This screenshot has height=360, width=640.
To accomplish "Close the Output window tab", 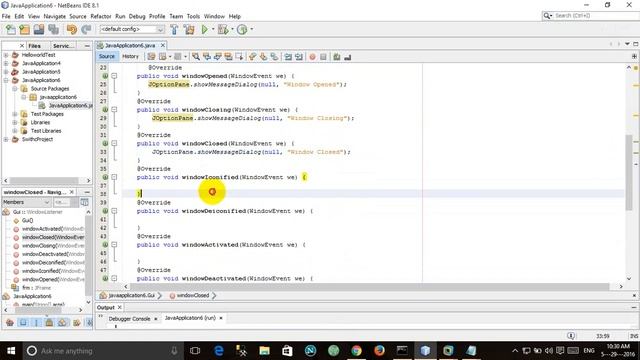I will tap(120, 307).
